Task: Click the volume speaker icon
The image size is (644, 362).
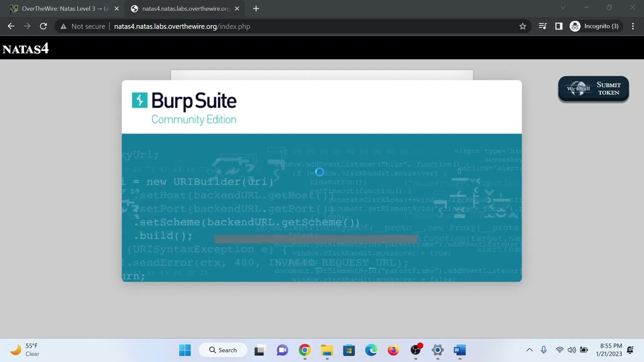Action: pyautogui.click(x=572, y=350)
